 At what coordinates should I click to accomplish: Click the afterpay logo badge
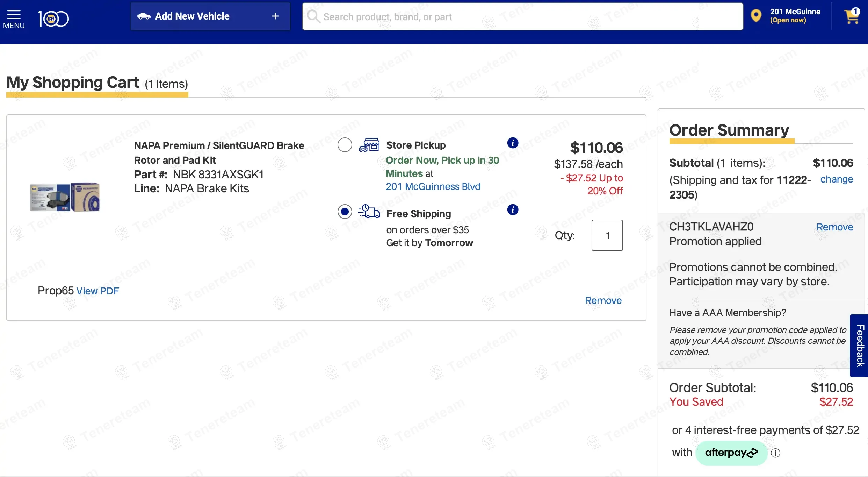731,453
